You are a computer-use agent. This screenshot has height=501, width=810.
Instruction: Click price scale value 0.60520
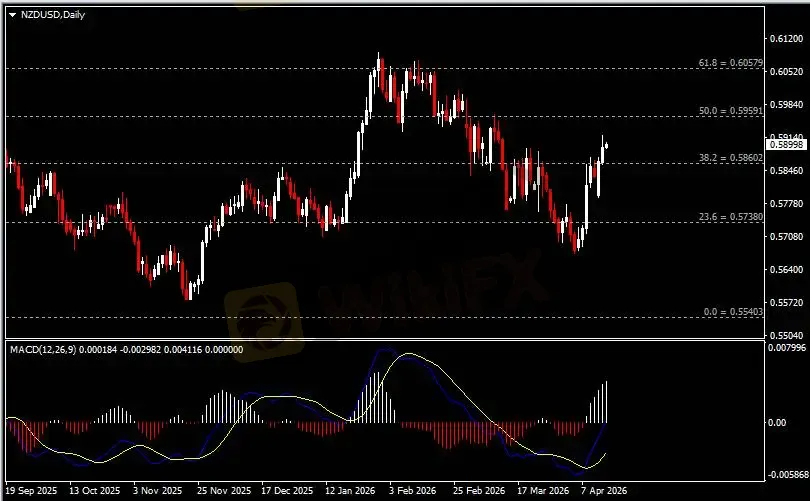[786, 72]
